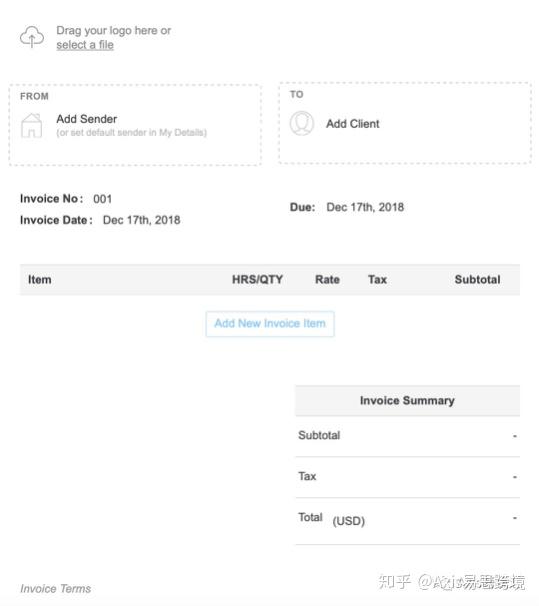The height and width of the screenshot is (606, 539).
Task: Click the TO label
Action: [x=297, y=94]
